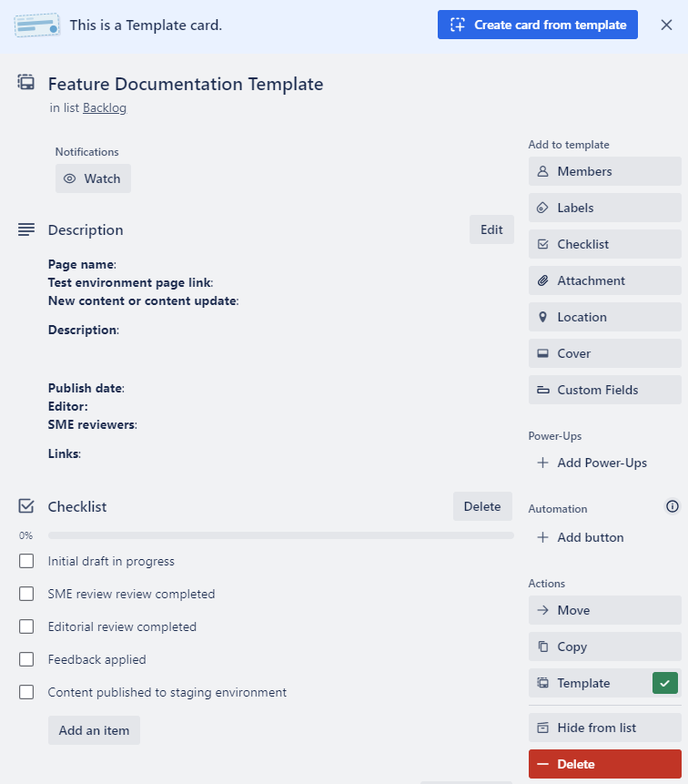Click the Automation info icon
The image size is (688, 784).
tap(673, 506)
